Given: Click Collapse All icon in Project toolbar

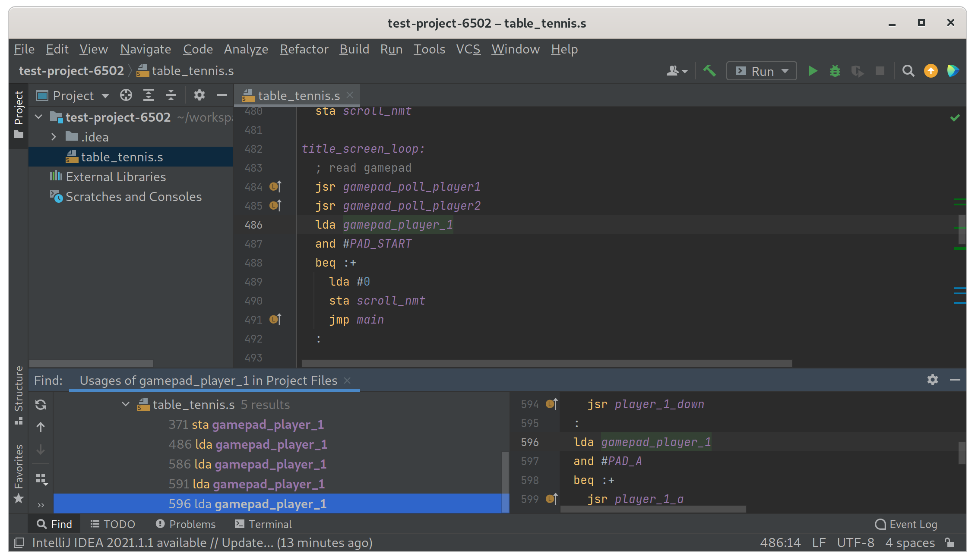Looking at the screenshot, I should point(171,95).
